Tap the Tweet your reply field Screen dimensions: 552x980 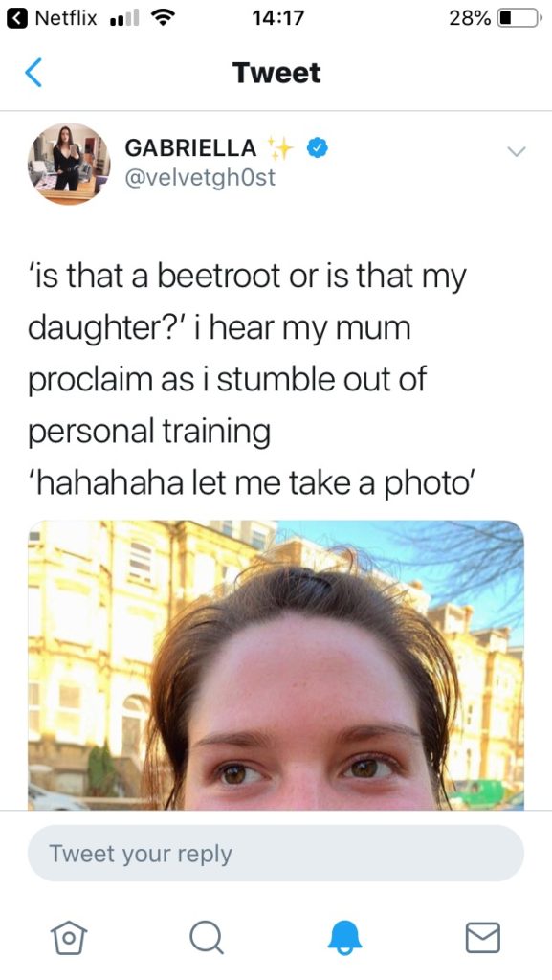click(x=276, y=853)
